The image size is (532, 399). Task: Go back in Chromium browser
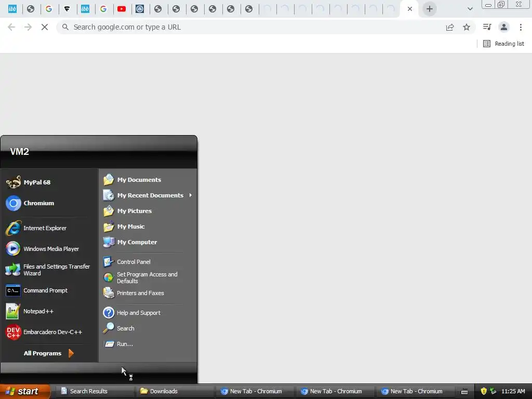11,27
